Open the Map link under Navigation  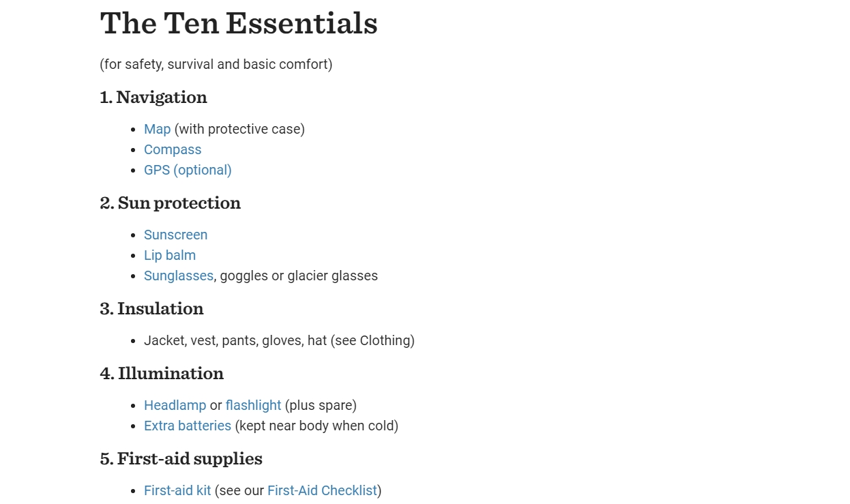coord(157,129)
